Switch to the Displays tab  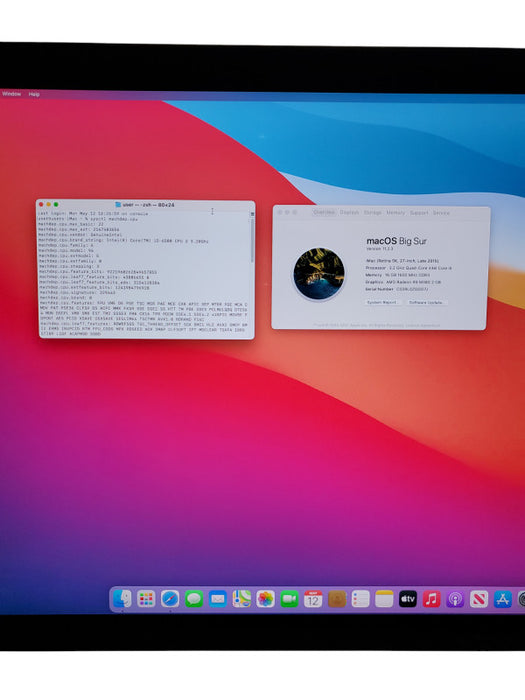tap(349, 212)
